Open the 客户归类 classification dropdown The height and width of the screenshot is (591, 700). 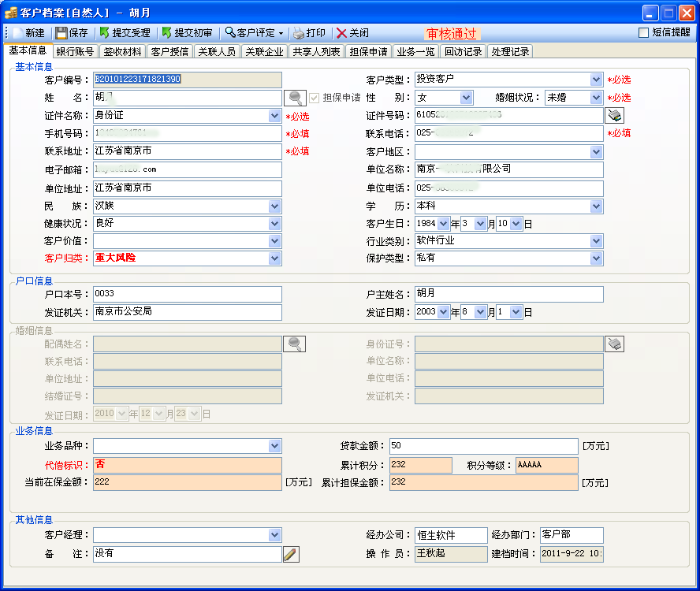[x=275, y=258]
